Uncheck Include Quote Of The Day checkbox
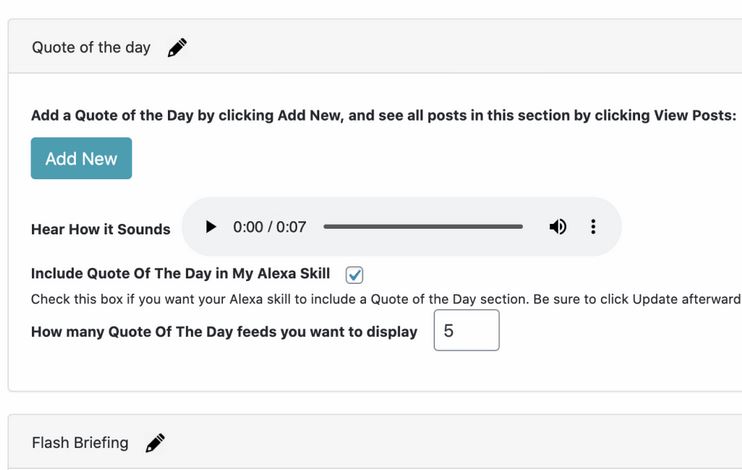 (x=354, y=275)
